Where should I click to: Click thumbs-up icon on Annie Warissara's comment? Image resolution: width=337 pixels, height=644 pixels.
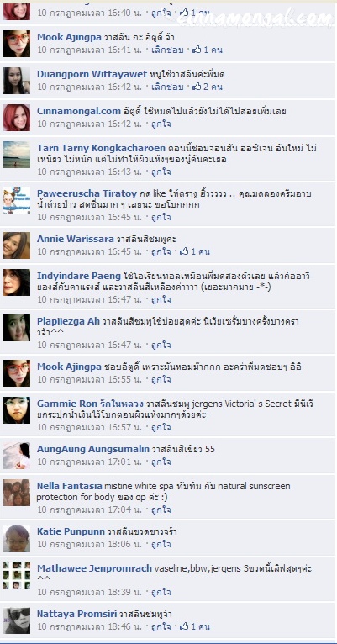(184, 251)
